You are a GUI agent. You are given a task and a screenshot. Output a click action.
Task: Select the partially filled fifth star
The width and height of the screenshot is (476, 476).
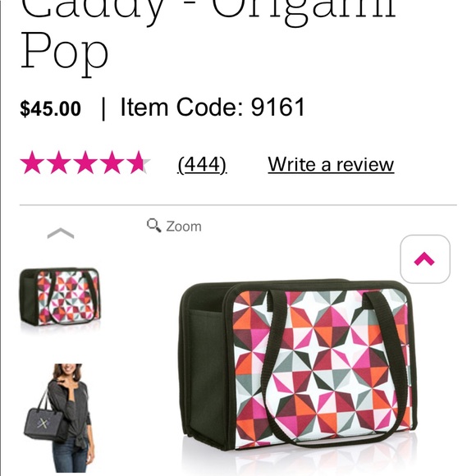coord(139,162)
